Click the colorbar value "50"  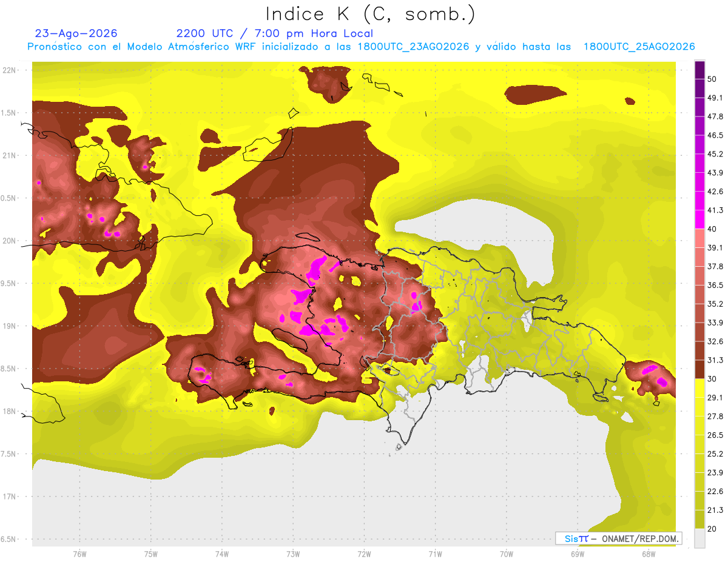(712, 79)
